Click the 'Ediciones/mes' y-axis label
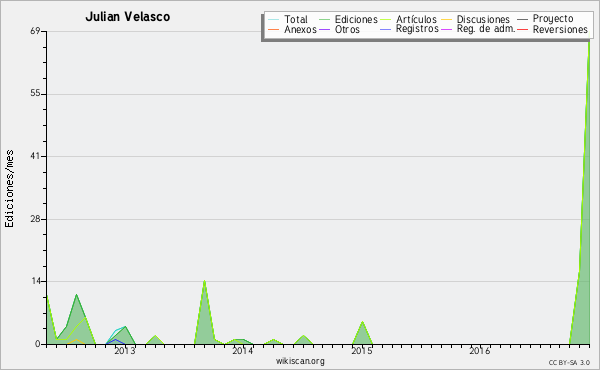Screen dimensions: 600x370 click(9, 189)
